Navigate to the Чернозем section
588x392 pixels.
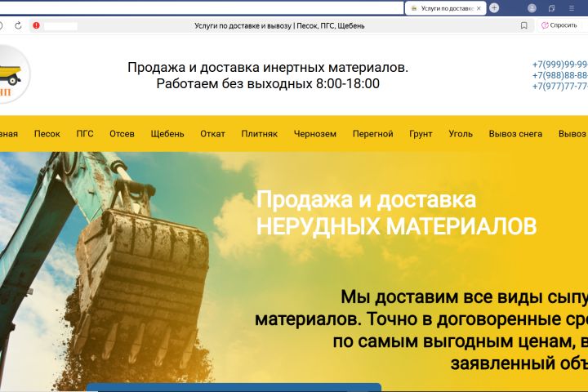(x=315, y=134)
